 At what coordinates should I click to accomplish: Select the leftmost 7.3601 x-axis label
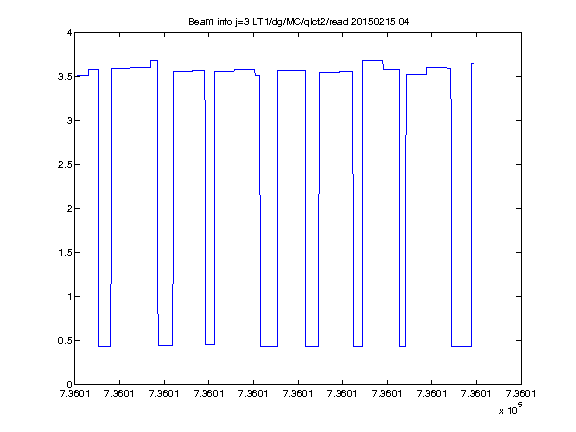pos(75,394)
